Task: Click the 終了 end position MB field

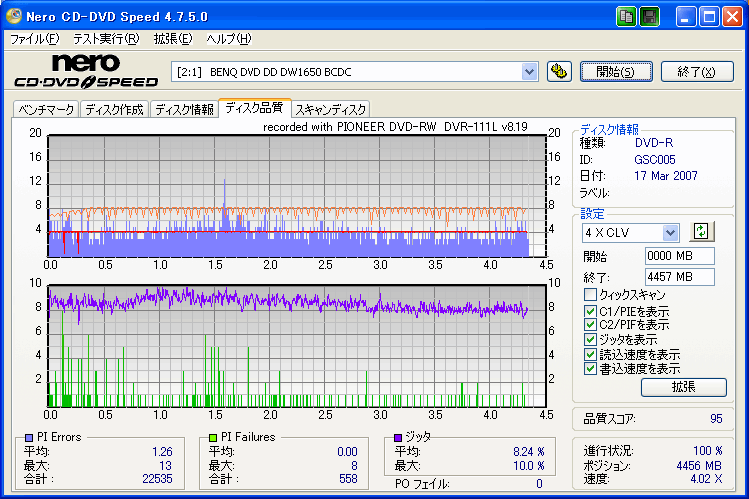Action: coord(679,277)
